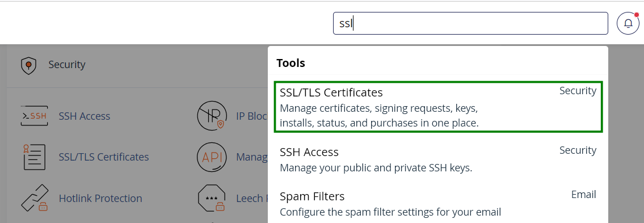This screenshot has width=644, height=223.
Task: Click the Leech Protection octagon icon
Action: 212,198
